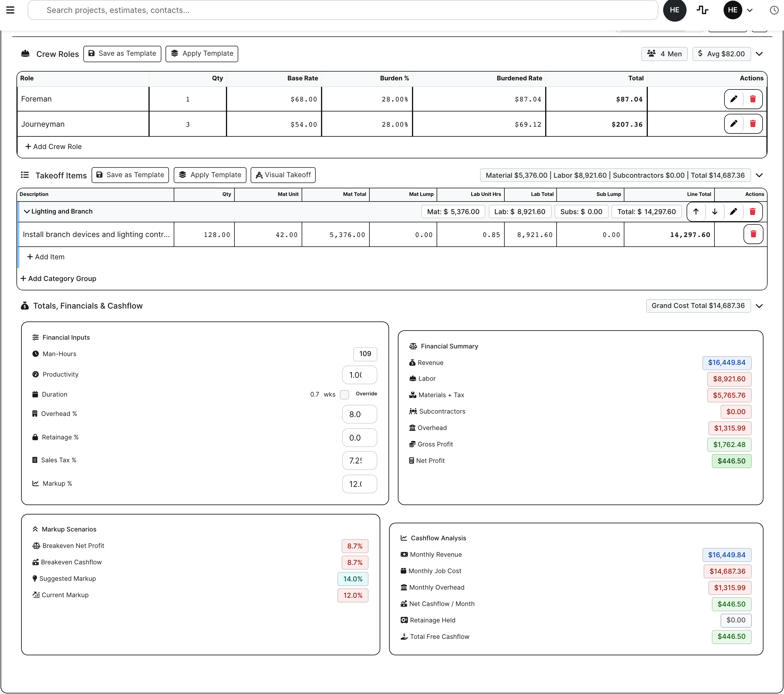
Task: Collapse the Crew Roles section chevron
Action: click(x=759, y=54)
